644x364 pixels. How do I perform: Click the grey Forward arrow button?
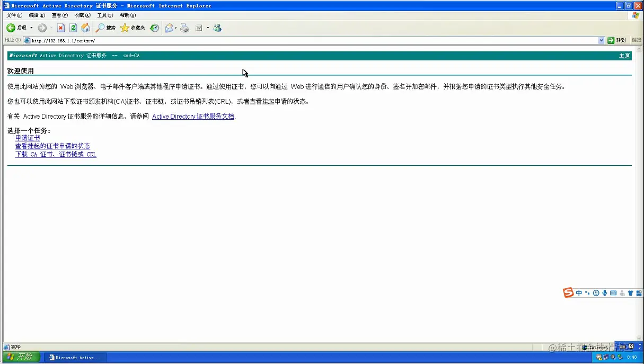click(x=42, y=28)
